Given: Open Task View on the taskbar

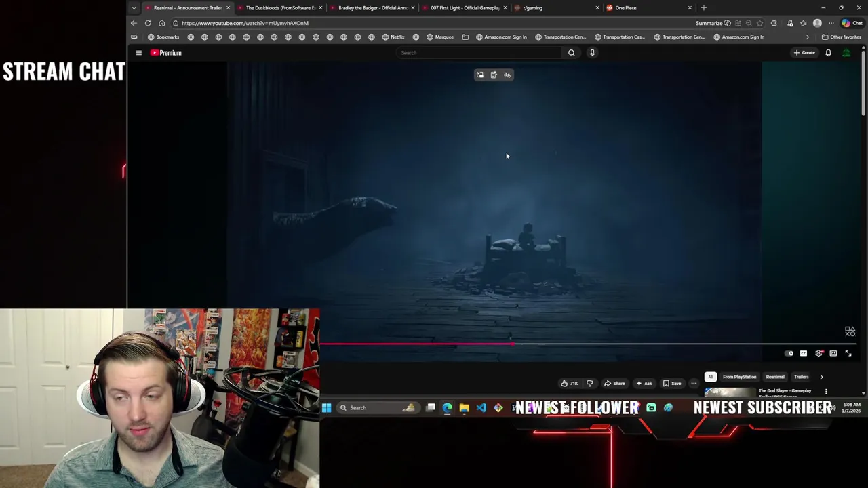Looking at the screenshot, I should (x=431, y=407).
